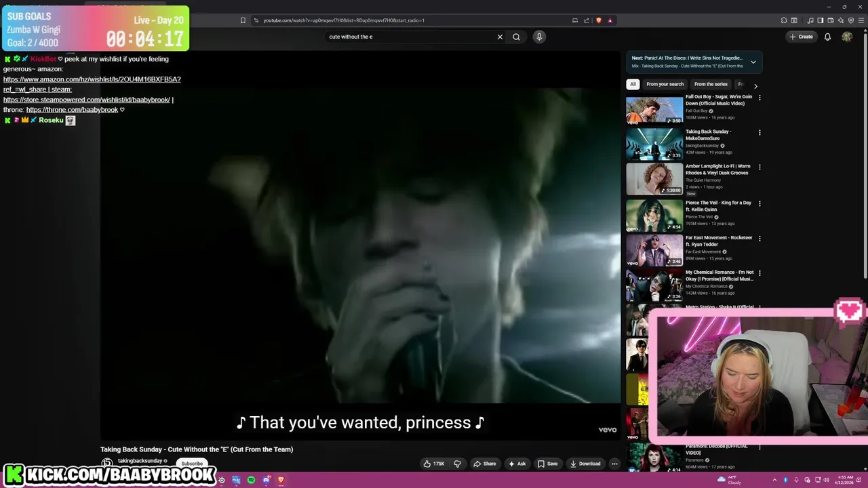Open the takingbacksunday channel name link
The width and height of the screenshot is (868, 488).
140,461
